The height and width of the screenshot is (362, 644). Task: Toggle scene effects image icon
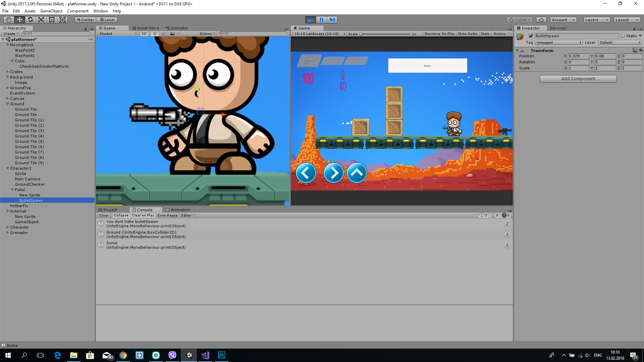pos(172,34)
